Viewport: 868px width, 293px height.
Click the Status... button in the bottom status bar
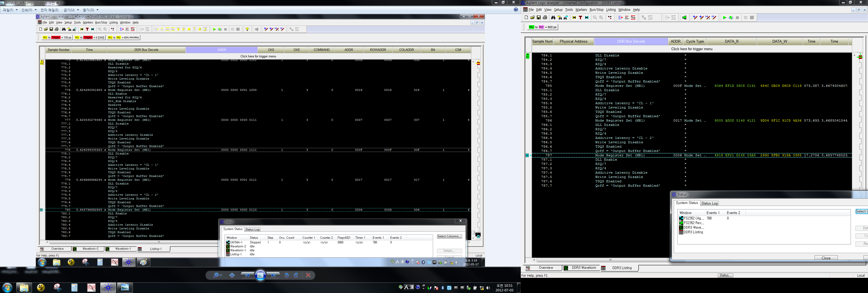(x=725, y=275)
